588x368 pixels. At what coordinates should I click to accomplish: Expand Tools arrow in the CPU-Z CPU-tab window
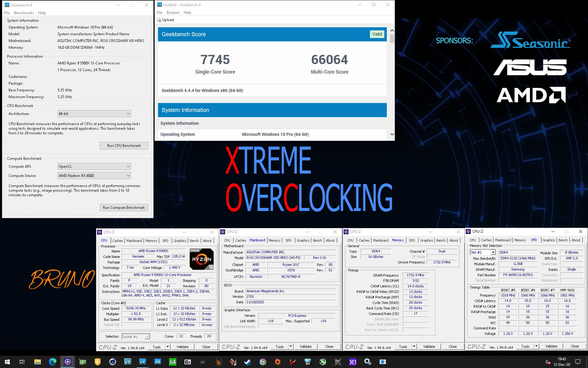168,347
